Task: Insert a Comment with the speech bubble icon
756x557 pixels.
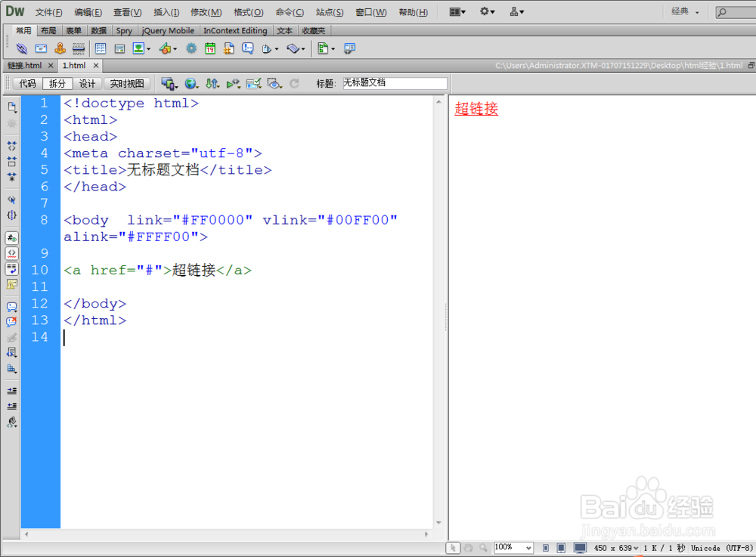Action: point(248,48)
